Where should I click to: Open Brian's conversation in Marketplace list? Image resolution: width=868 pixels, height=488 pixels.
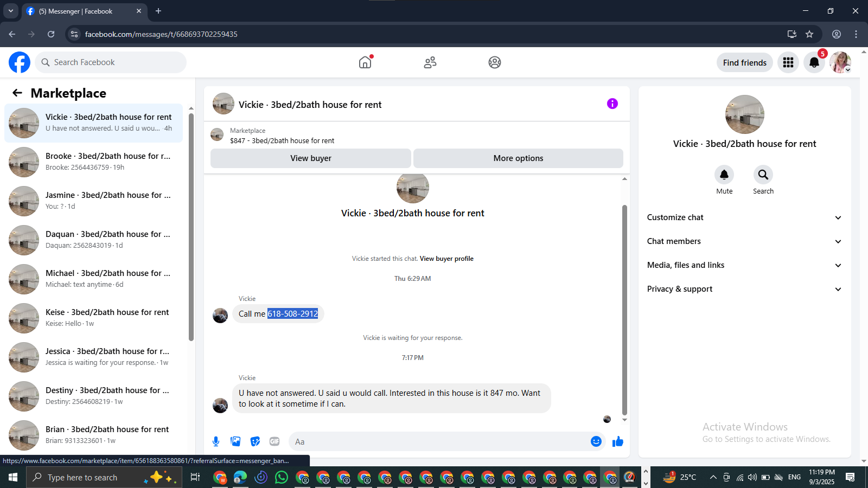(94, 435)
